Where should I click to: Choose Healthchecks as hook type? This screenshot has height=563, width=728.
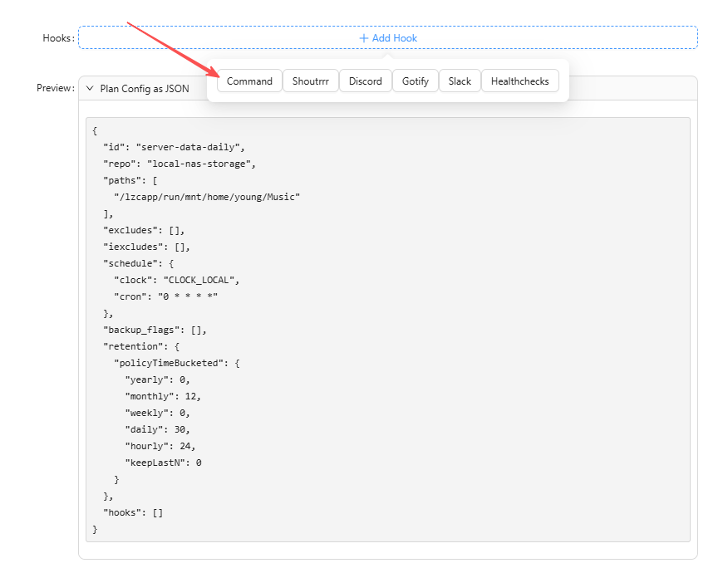[x=520, y=81]
